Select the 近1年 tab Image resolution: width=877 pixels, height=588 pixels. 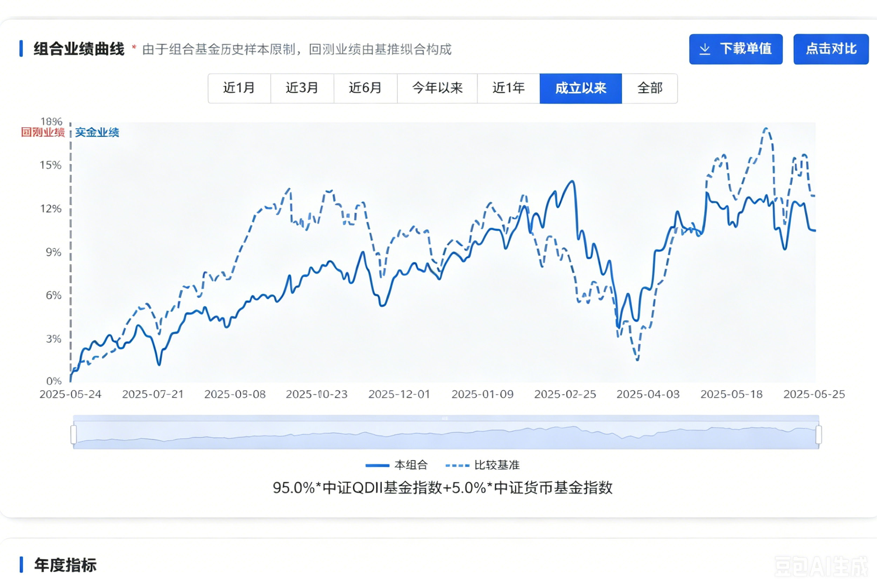point(509,88)
